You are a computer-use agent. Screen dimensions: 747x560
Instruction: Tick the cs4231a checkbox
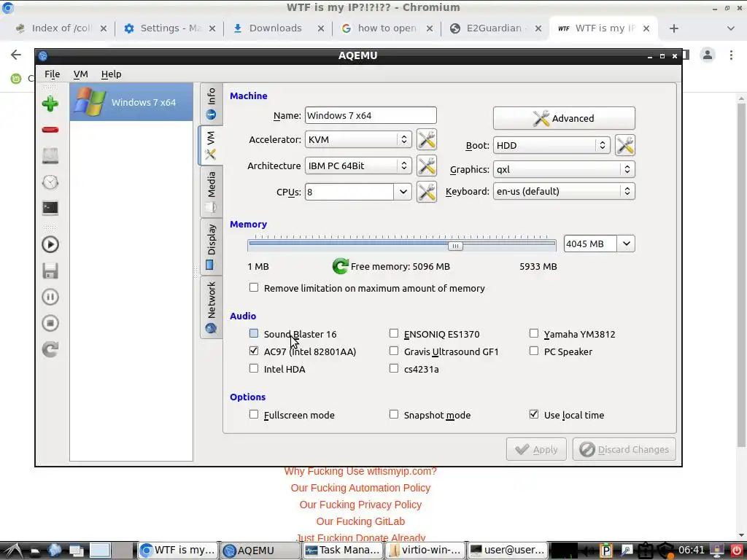click(393, 368)
